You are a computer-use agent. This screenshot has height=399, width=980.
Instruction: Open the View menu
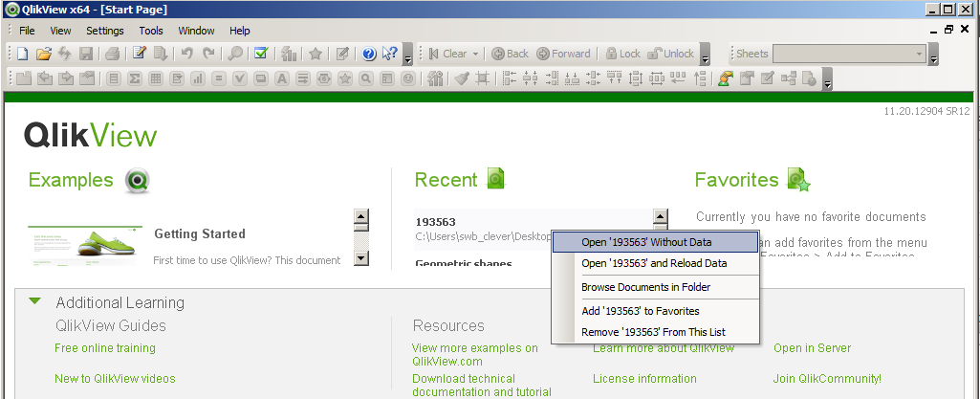(60, 31)
